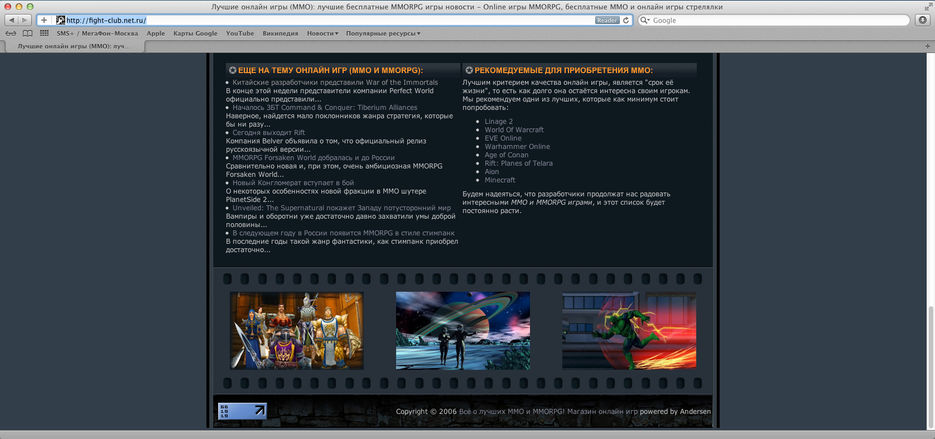This screenshot has height=439, width=935.
Task: Add a new tab with the plus button
Action: [928, 46]
